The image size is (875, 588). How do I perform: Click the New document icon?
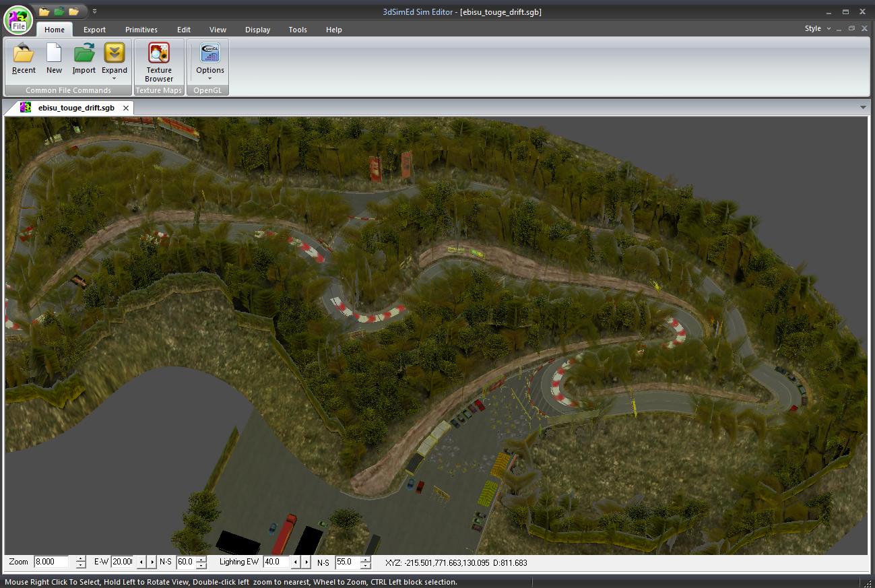pyautogui.click(x=54, y=53)
